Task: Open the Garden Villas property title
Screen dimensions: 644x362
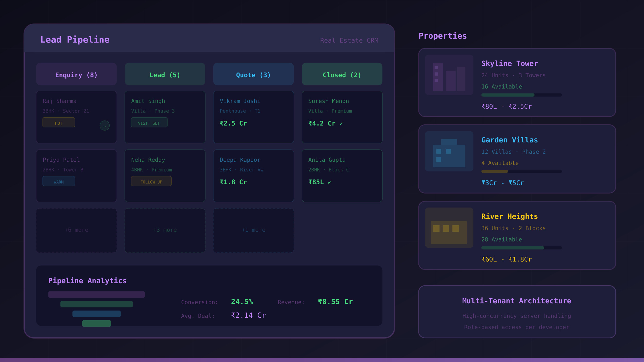Action: 510,140
